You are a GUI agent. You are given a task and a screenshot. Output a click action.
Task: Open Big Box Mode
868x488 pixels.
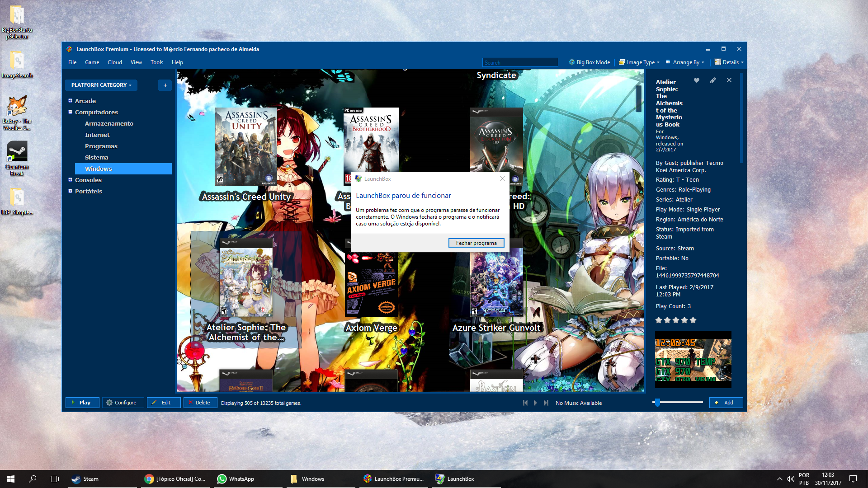[x=590, y=62]
